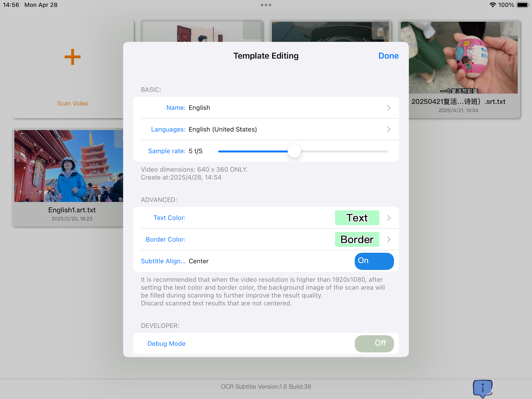Enable the Debug Mode switch
Screen dimensions: 532x399
(374, 344)
